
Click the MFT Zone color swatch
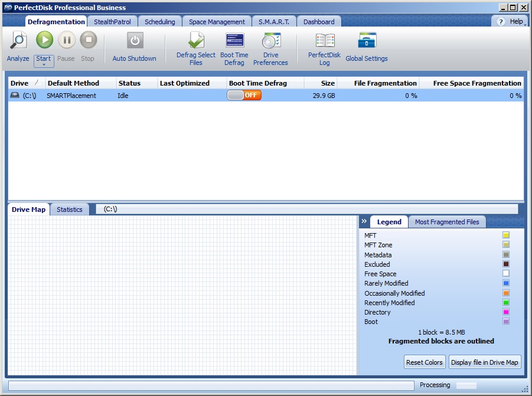pyautogui.click(x=506, y=245)
